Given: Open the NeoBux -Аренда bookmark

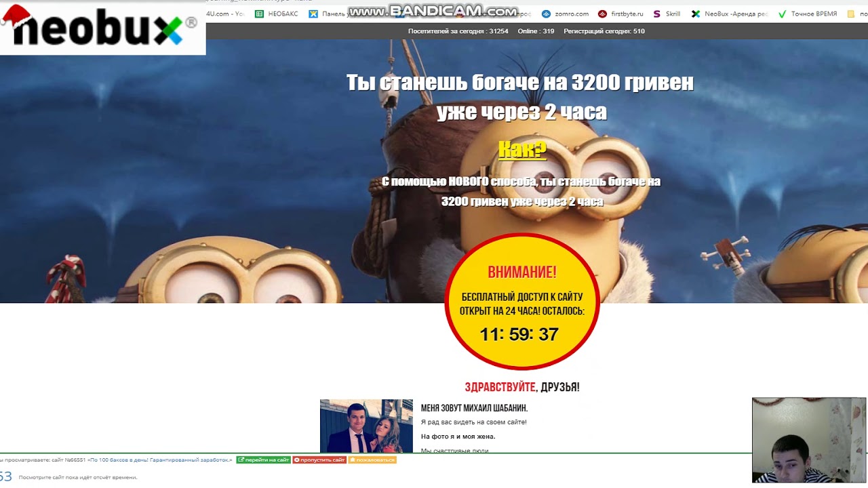Looking at the screenshot, I should [x=730, y=14].
